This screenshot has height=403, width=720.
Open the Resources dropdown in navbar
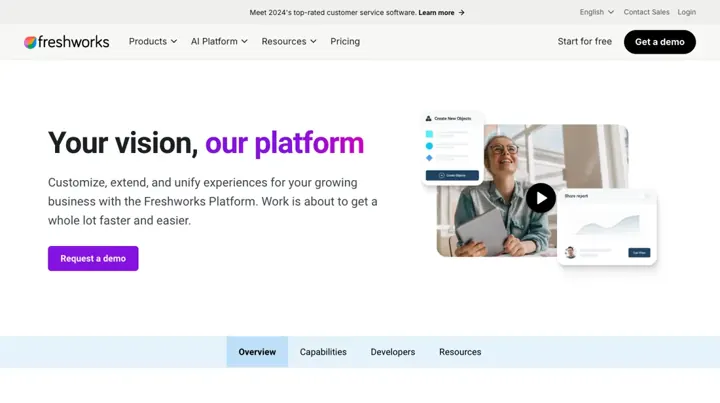289,41
